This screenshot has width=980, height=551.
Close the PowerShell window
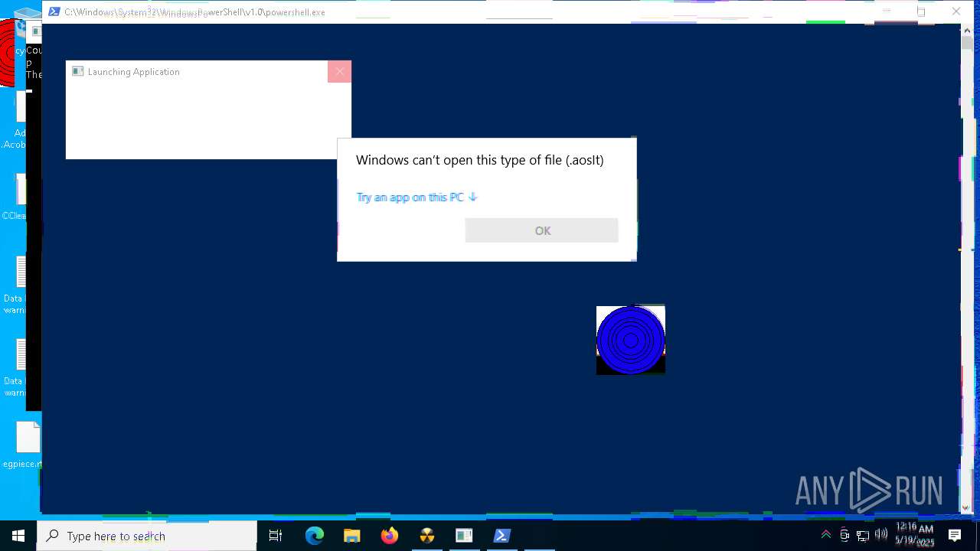point(956,11)
